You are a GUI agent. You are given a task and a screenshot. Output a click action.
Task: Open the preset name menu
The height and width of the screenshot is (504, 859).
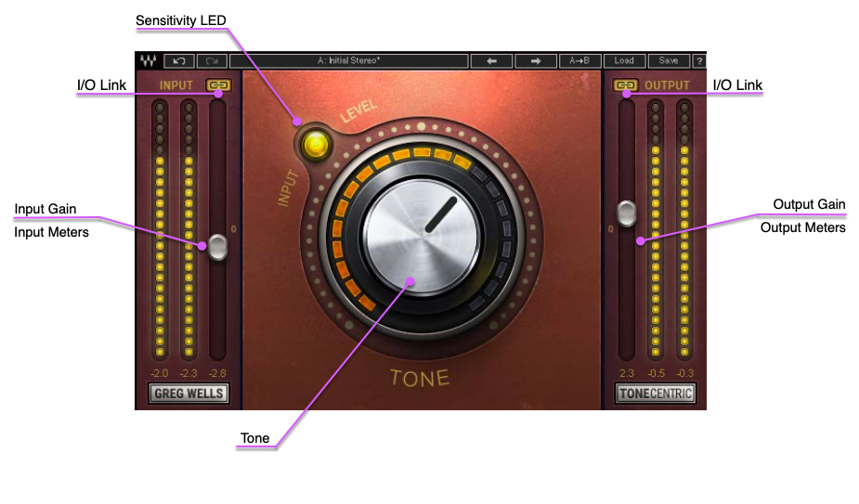(x=349, y=61)
